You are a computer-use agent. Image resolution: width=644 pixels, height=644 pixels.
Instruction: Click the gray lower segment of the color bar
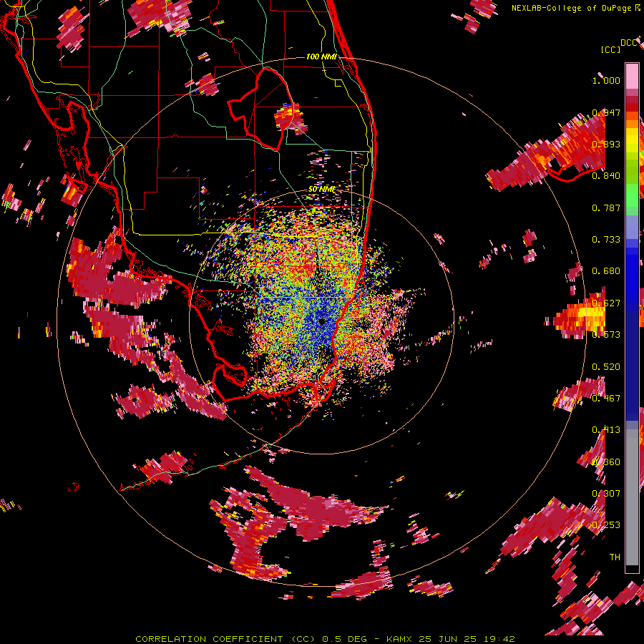coord(632,497)
